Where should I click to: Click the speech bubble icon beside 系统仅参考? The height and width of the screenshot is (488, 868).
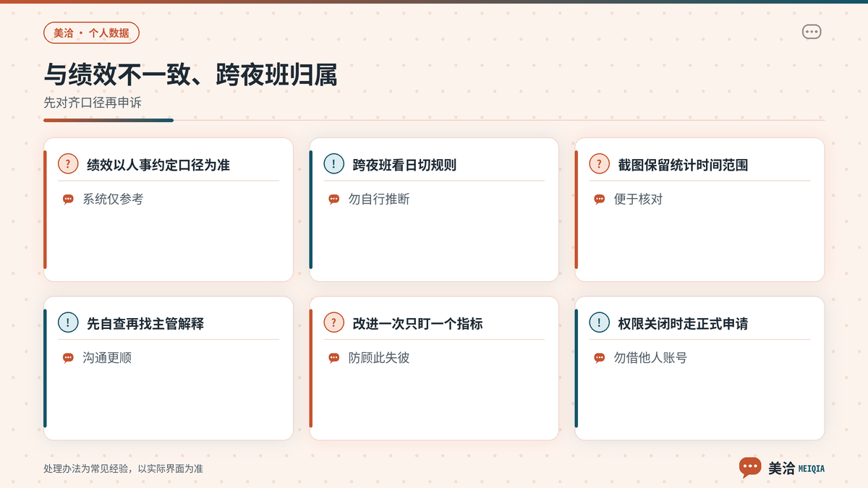coord(68,200)
